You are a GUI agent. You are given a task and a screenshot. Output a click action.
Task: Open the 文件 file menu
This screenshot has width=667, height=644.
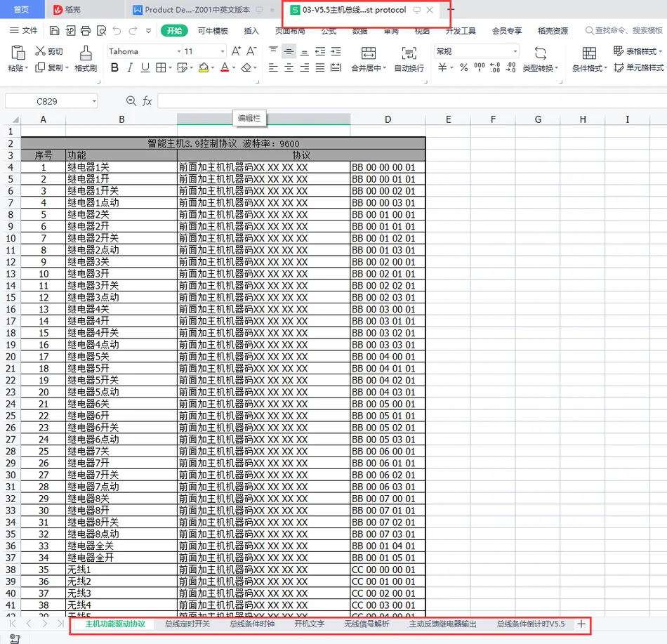(23, 31)
